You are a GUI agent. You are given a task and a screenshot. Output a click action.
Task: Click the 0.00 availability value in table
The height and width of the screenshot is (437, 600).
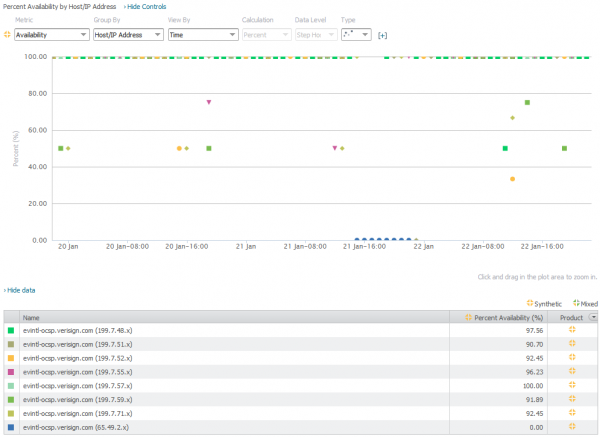coord(536,427)
